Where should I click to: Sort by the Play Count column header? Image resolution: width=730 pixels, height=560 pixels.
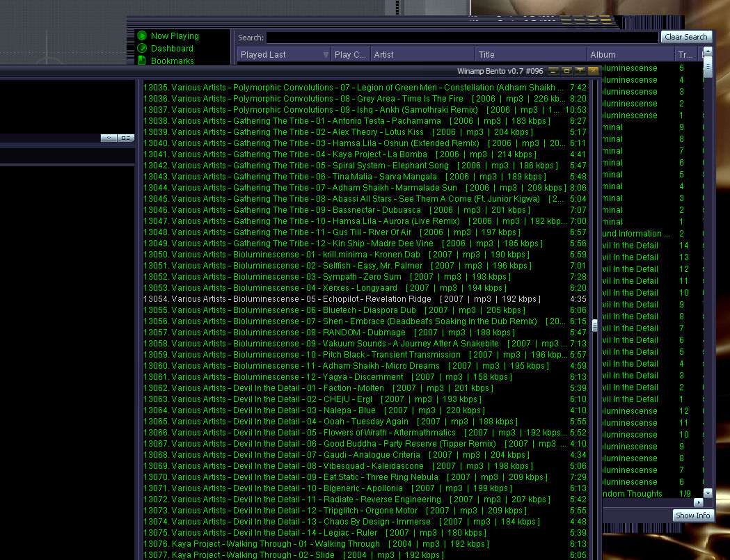[351, 54]
